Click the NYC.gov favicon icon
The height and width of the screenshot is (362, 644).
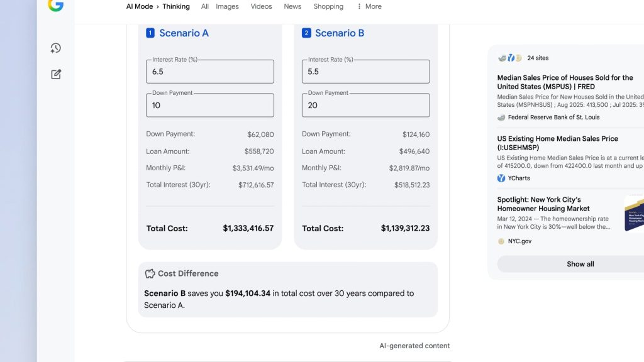[501, 241]
